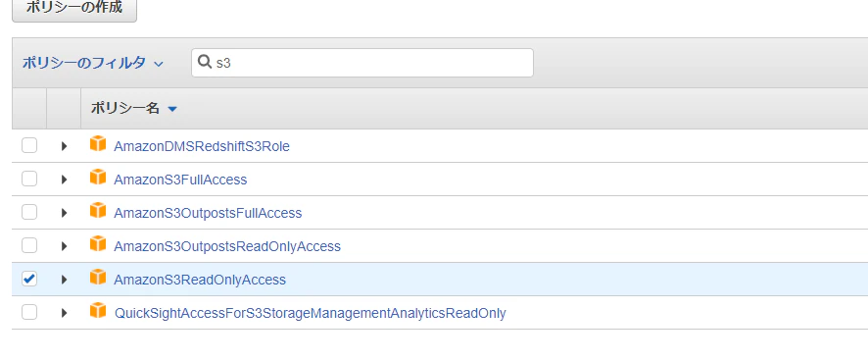Uncheck the AmazonS3ReadOnlyAccess checkbox
The image size is (868, 361).
pyautogui.click(x=29, y=279)
